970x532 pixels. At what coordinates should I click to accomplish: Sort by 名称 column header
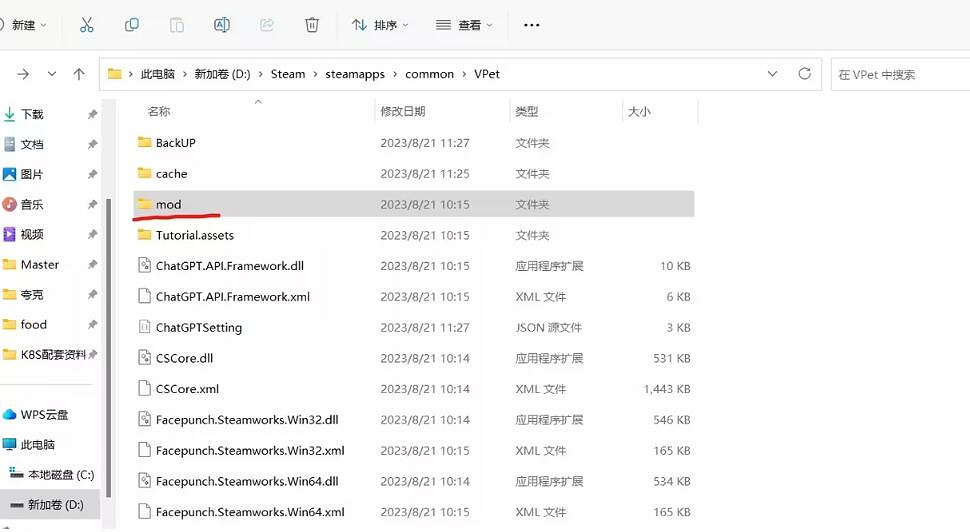pos(159,111)
